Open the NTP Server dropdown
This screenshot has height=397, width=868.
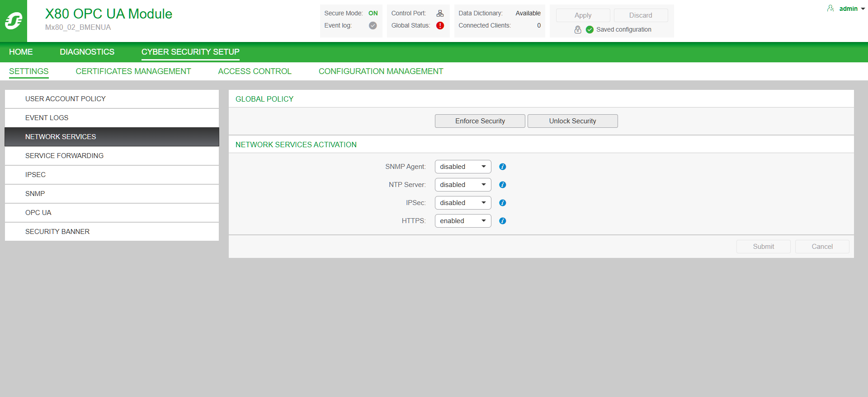pos(463,185)
